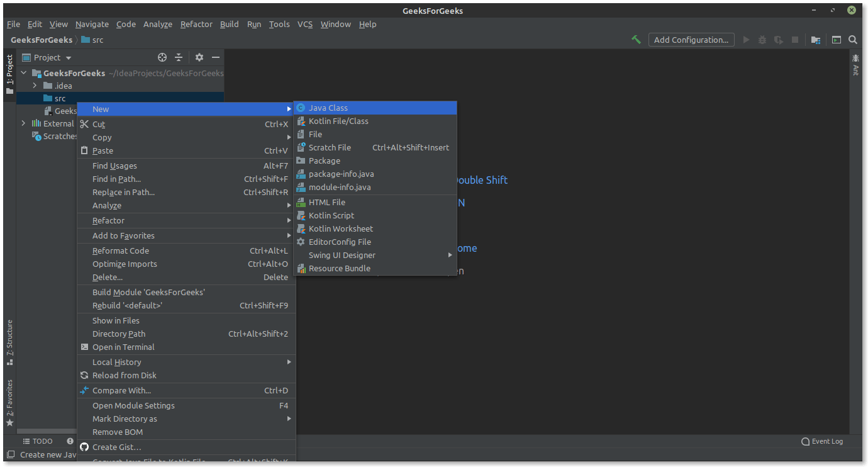Open the Event Log
This screenshot has width=868, height=467.
click(x=822, y=441)
